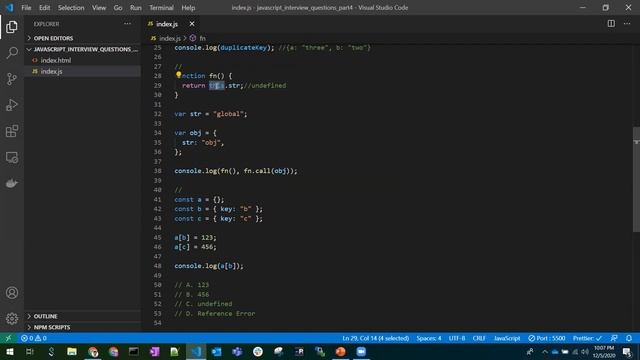Viewport: 640px width, 360px height.
Task: Open Microsoft Teams from taskbar
Action: pos(237,351)
